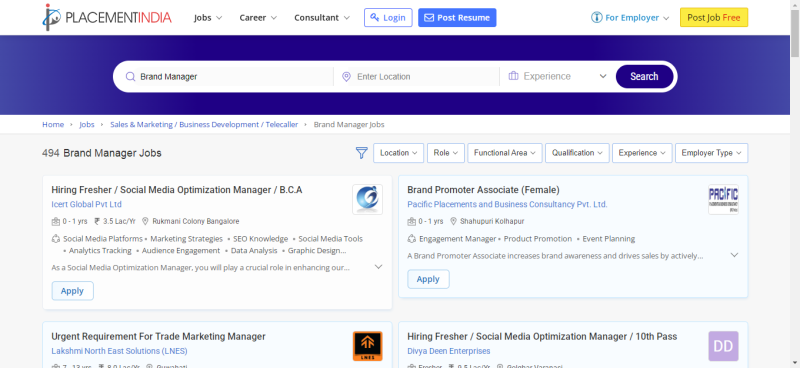800x368 pixels.
Task: Click 'Event Planning' skill tag
Action: [x=609, y=239]
